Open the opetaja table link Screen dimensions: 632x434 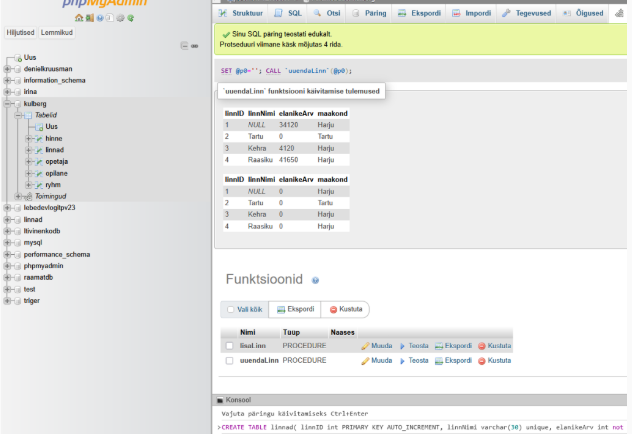[56, 161]
